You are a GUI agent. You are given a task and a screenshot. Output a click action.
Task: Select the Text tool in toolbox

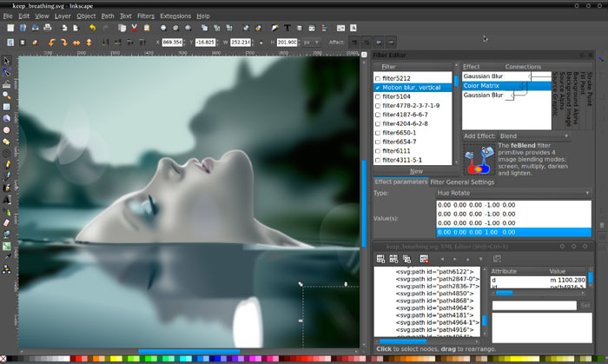[7, 200]
